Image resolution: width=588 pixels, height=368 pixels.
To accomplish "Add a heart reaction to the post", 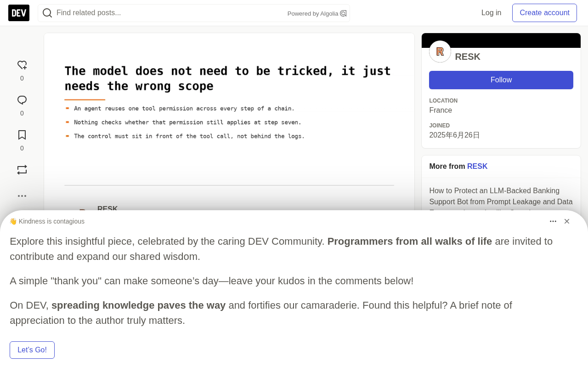I will [22, 65].
